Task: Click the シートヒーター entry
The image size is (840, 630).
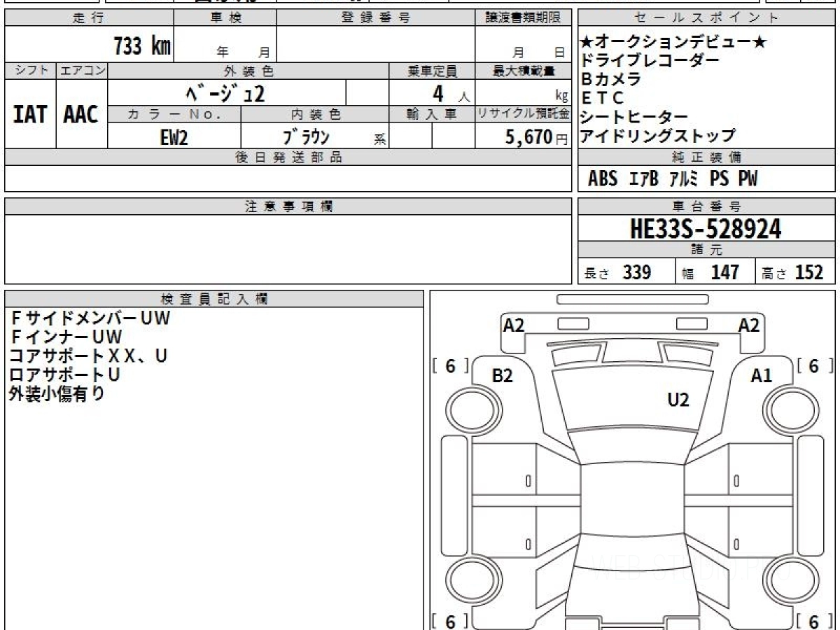Action: pos(634,116)
